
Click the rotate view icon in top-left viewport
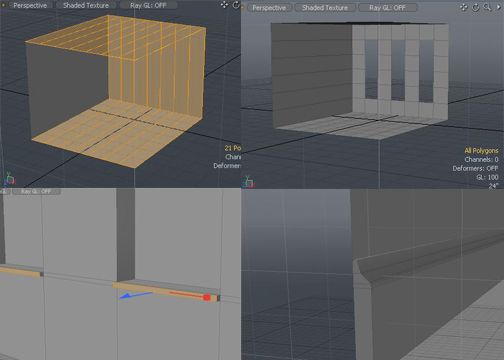(236, 5)
